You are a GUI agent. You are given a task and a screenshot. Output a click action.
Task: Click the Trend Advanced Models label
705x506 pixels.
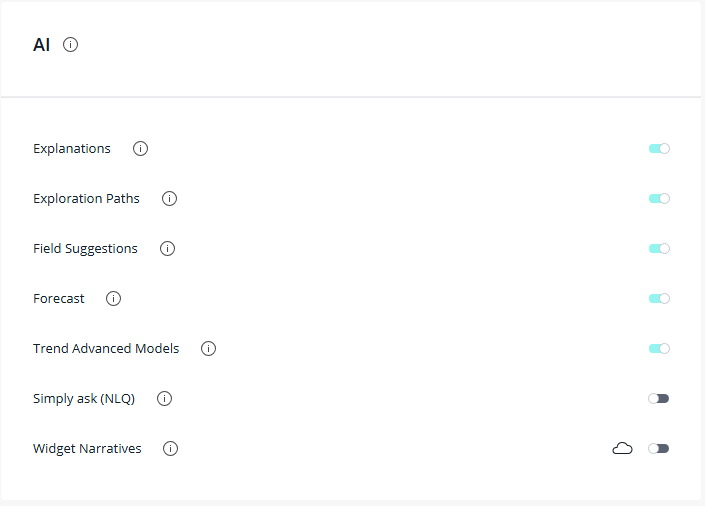point(106,349)
